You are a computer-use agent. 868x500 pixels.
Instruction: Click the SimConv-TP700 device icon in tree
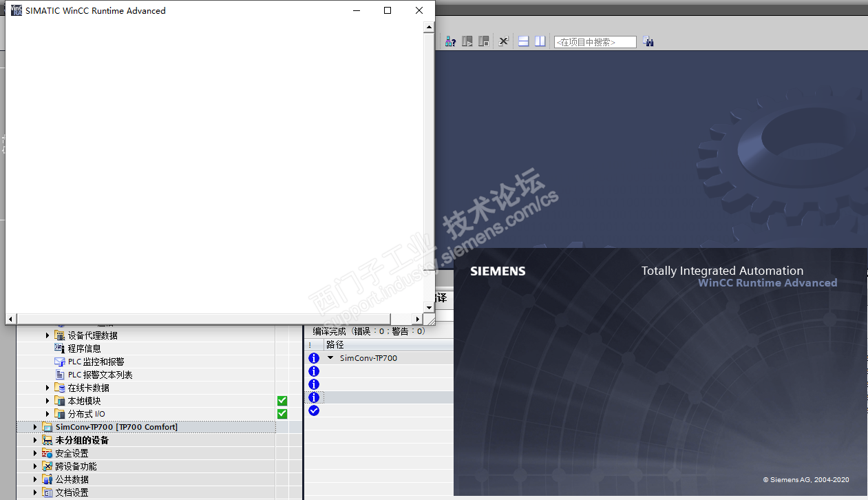click(x=47, y=427)
